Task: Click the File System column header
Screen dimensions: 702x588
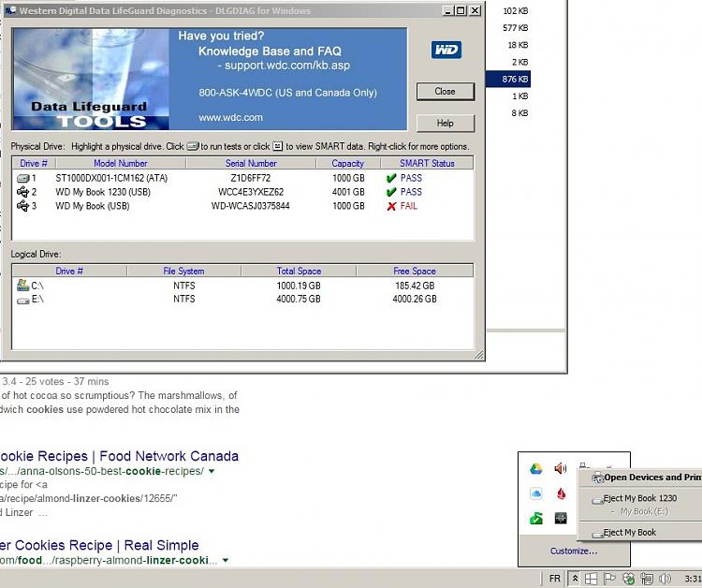Action: tap(183, 271)
